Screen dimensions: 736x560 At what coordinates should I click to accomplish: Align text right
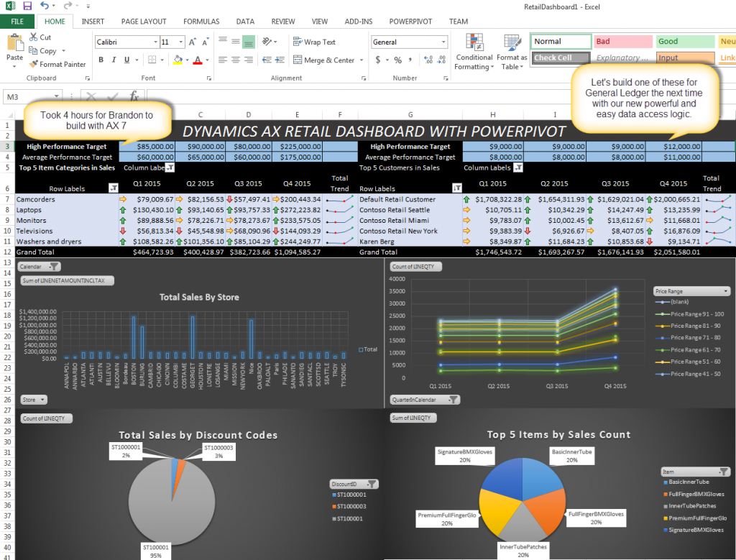point(249,60)
